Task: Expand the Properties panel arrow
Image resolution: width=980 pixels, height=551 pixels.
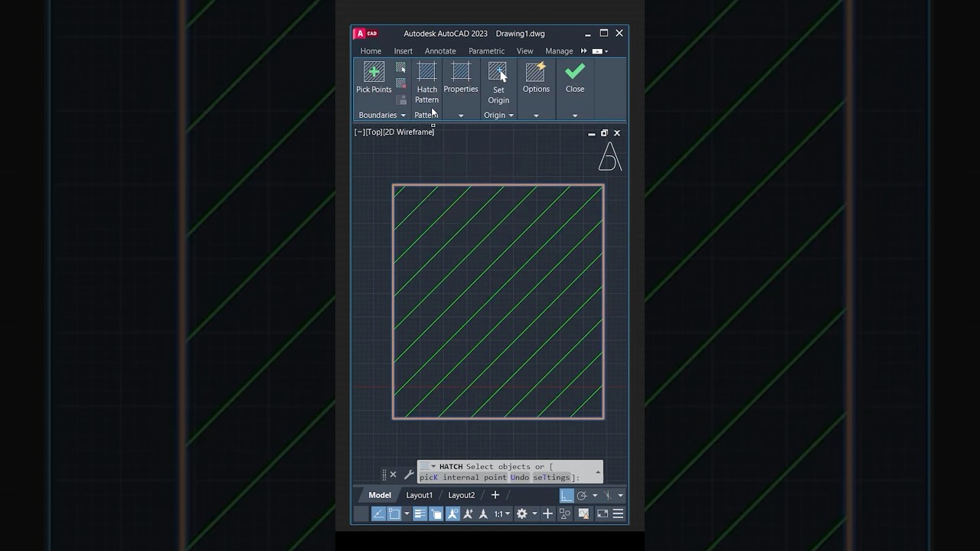Action: [x=461, y=116]
